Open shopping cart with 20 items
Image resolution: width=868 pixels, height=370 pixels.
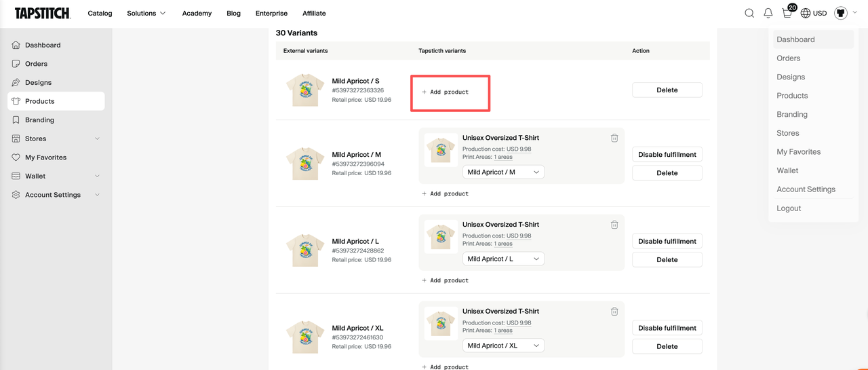tap(788, 12)
